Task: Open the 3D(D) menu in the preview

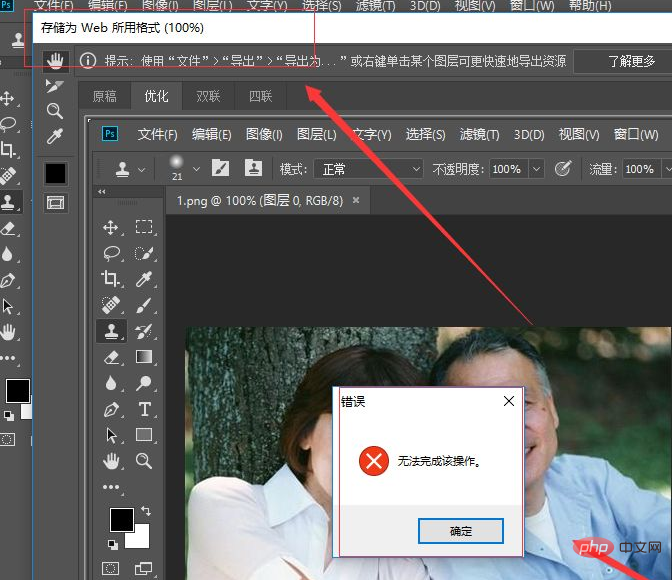Action: point(529,135)
